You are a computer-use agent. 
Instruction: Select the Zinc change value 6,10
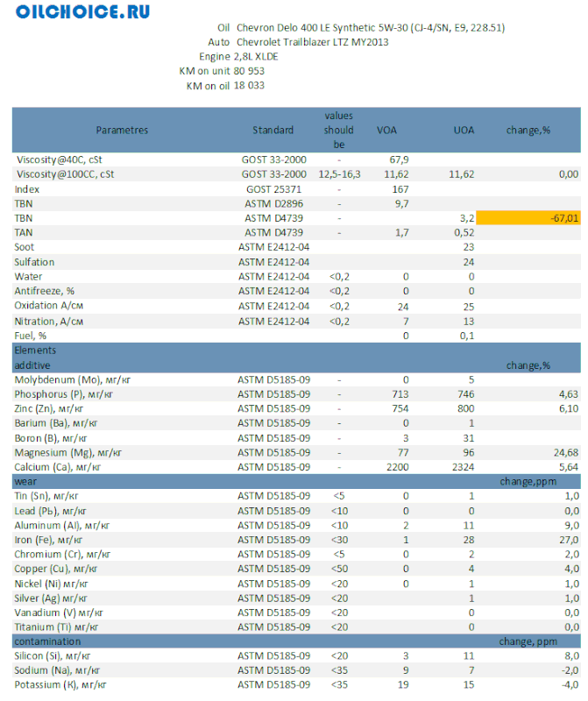tap(569, 408)
